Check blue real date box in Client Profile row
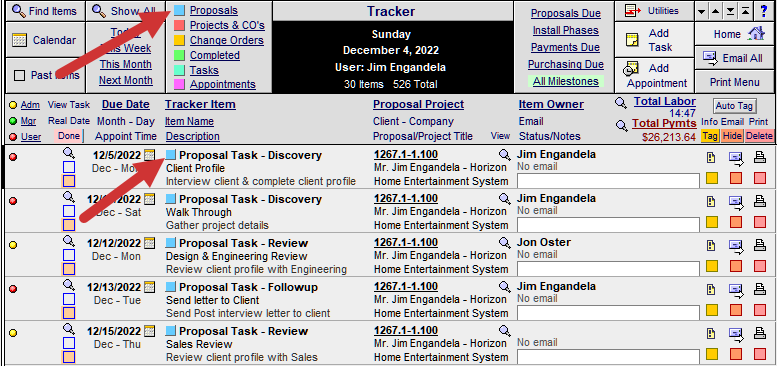Image resolution: width=777 pixels, height=366 pixels. [x=69, y=167]
